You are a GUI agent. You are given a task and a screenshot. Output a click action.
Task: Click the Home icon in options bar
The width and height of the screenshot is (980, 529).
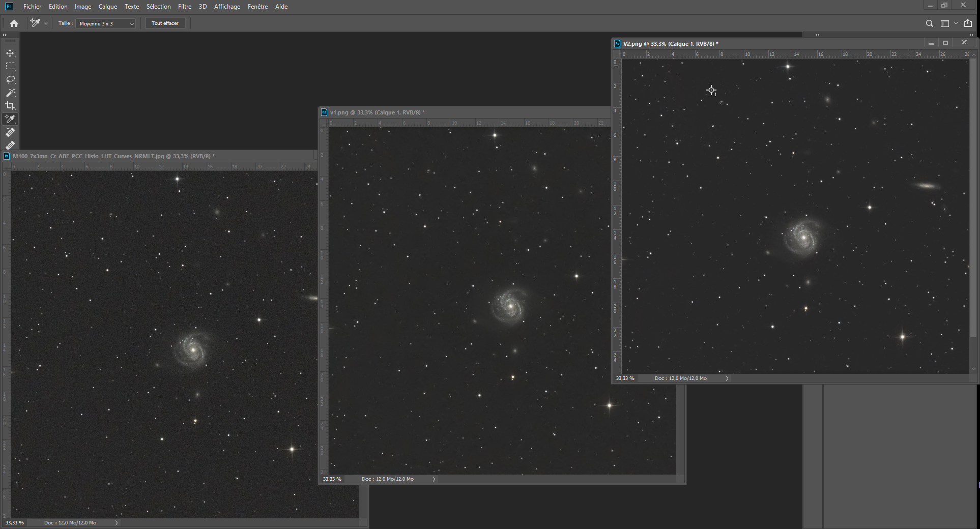pyautogui.click(x=14, y=23)
